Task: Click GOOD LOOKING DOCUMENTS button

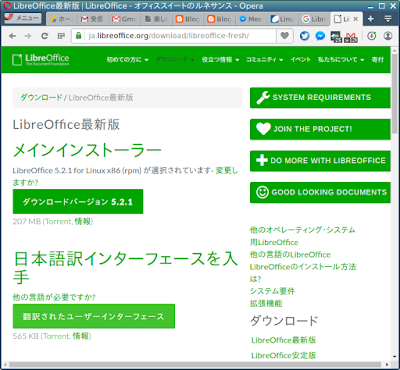Action: pos(320,192)
